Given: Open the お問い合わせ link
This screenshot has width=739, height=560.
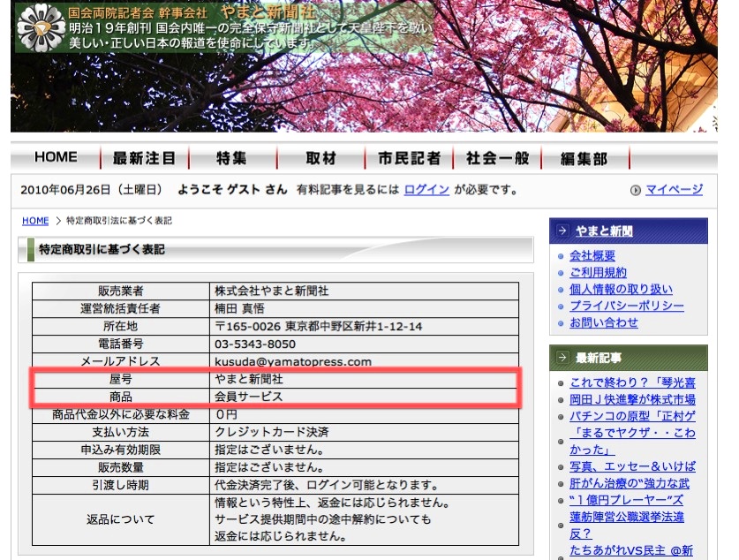Looking at the screenshot, I should pyautogui.click(x=604, y=322).
